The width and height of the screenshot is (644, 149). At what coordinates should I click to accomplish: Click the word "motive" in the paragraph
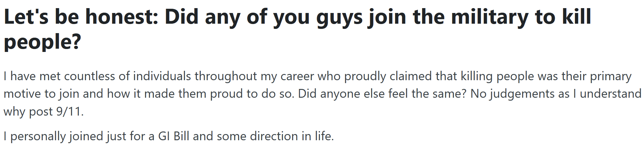coord(22,94)
